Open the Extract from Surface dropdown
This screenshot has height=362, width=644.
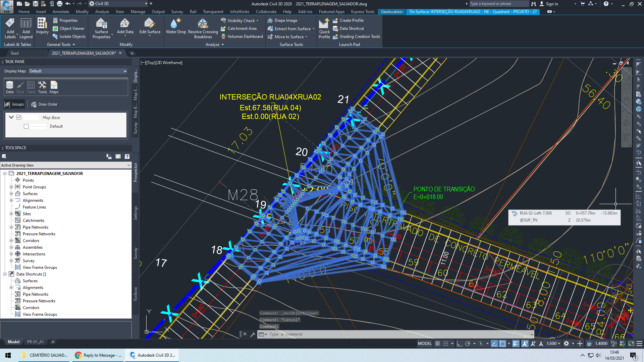click(313, 29)
